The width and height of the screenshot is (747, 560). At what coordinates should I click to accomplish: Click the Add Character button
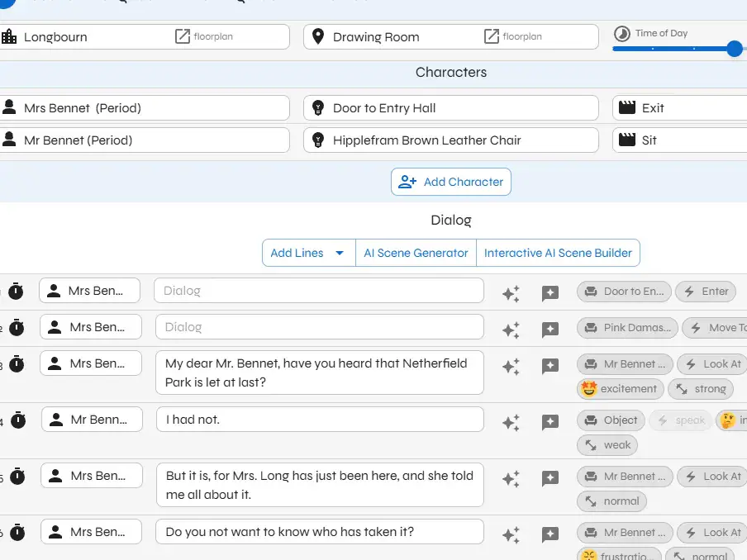click(450, 182)
